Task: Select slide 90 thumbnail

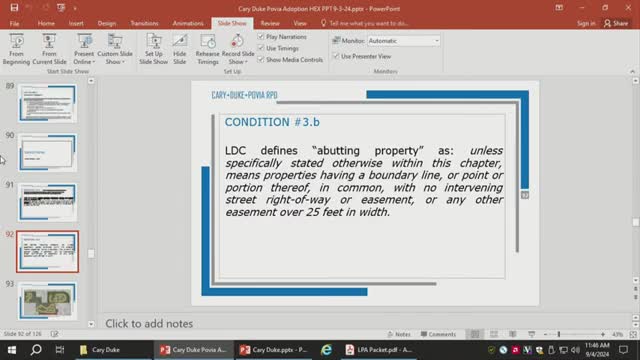Action: pos(47,153)
